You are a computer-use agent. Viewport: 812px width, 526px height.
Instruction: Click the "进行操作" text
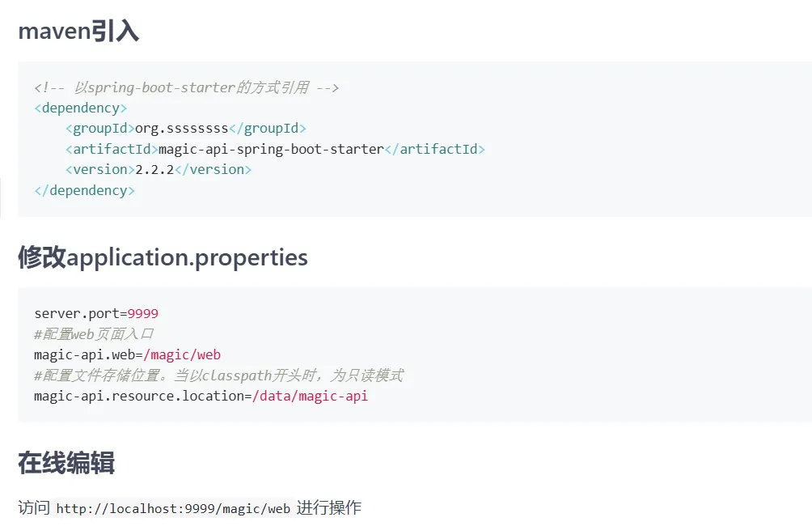tap(329, 508)
